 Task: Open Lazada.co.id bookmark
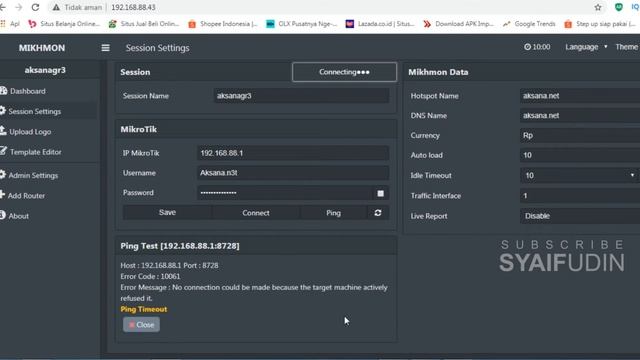tap(380, 24)
